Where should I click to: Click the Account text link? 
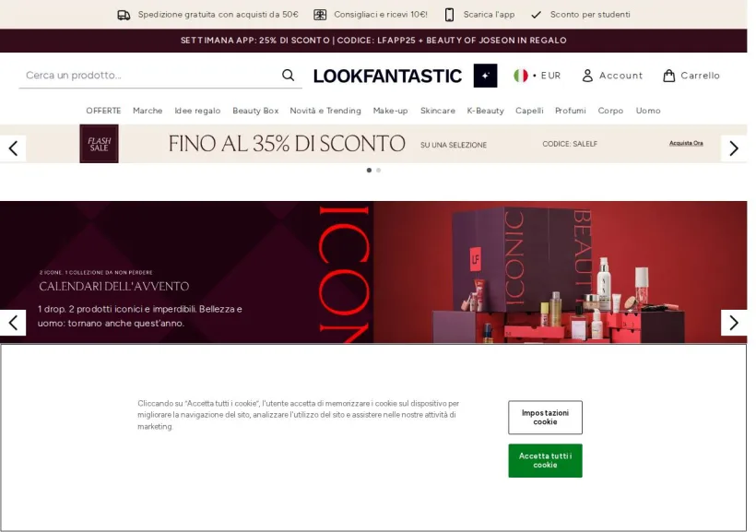tap(621, 76)
